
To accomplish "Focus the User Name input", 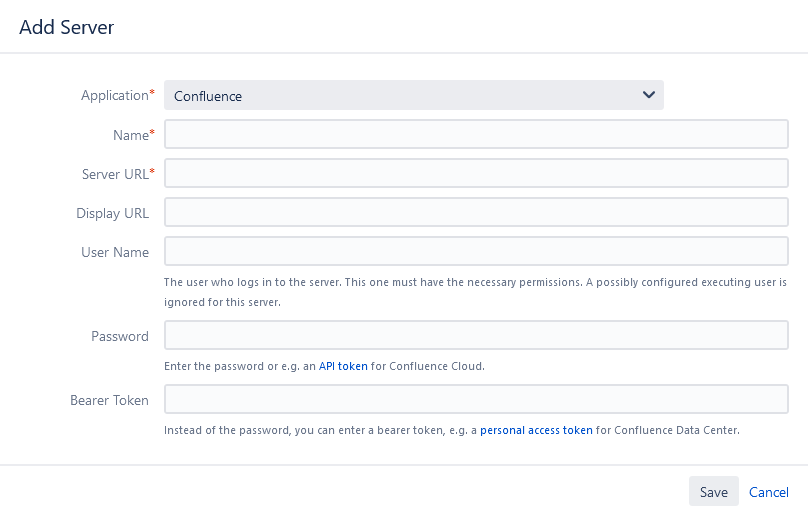I will coord(476,252).
